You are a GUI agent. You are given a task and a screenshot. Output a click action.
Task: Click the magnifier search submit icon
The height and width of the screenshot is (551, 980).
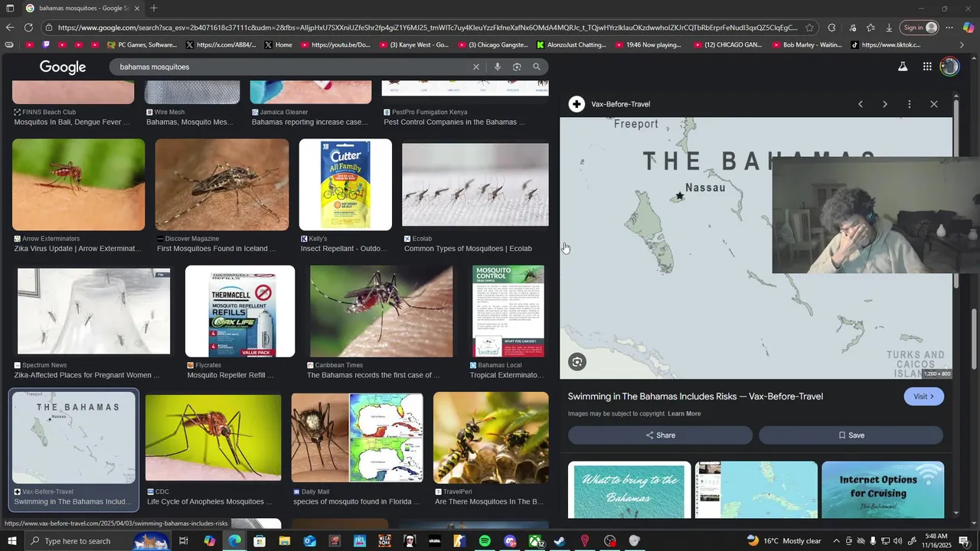coord(537,67)
